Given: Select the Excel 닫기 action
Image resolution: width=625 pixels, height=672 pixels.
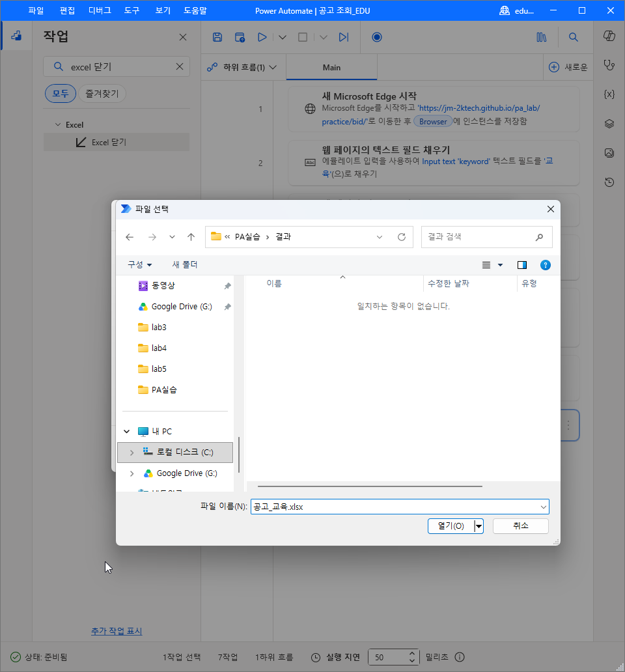Looking at the screenshot, I should (117, 142).
